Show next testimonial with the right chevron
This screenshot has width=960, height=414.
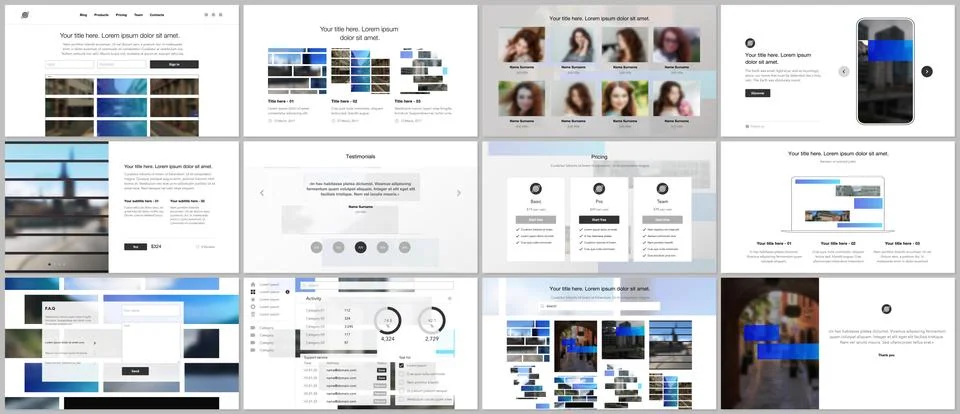pos(459,193)
